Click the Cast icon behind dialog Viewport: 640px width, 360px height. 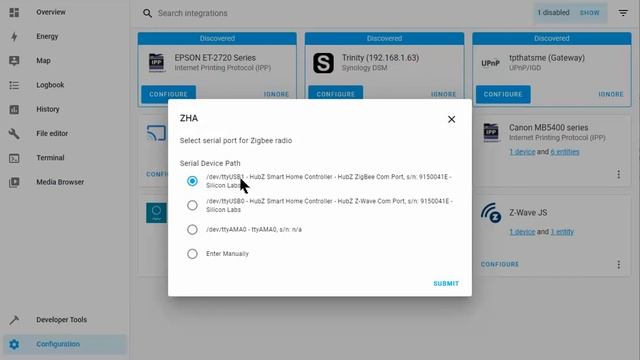(x=156, y=133)
